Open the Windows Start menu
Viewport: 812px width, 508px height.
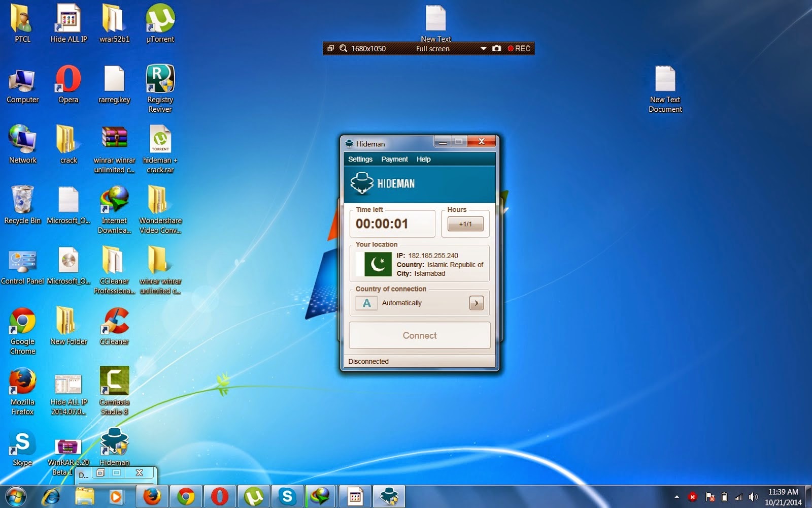(16, 496)
